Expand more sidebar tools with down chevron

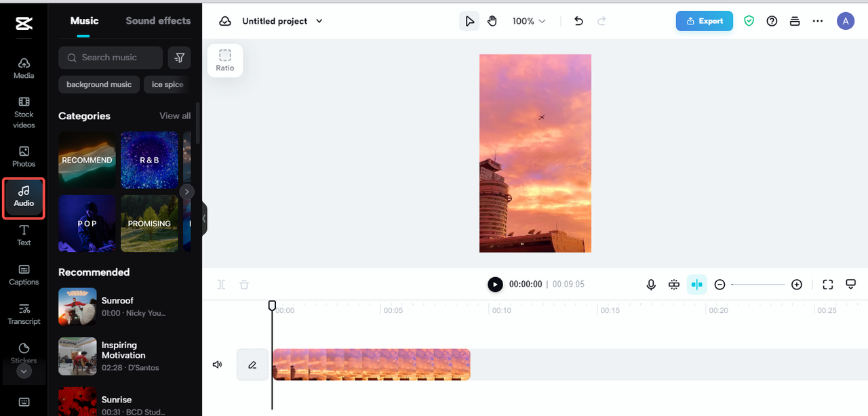(24, 371)
